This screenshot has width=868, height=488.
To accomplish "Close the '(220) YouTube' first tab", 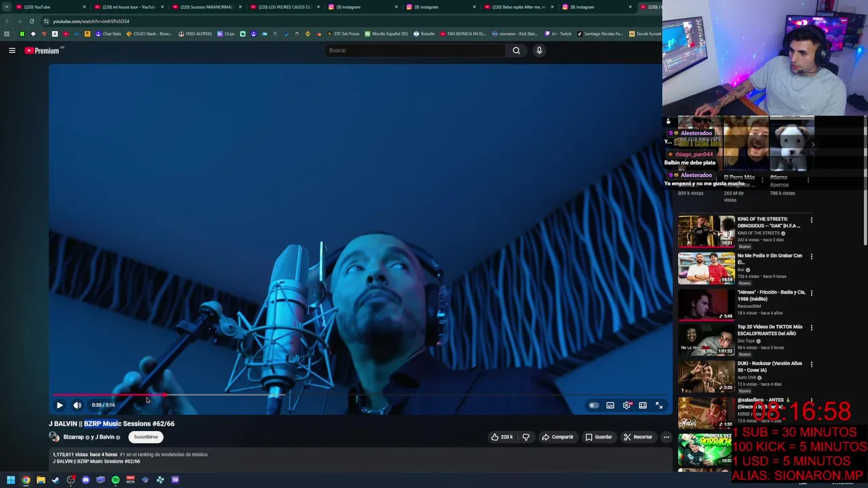I will pyautogui.click(x=84, y=7).
